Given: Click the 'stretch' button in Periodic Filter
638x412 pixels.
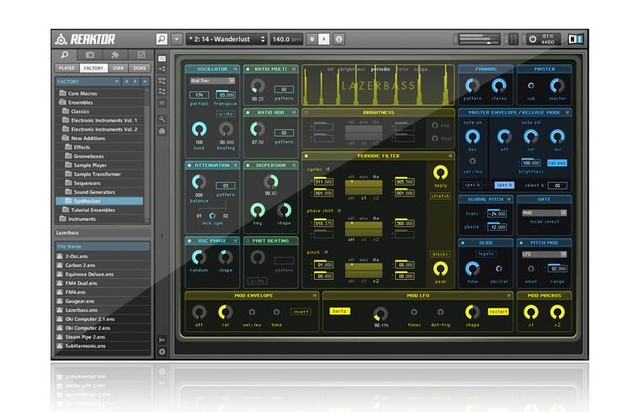Looking at the screenshot, I should [x=440, y=196].
